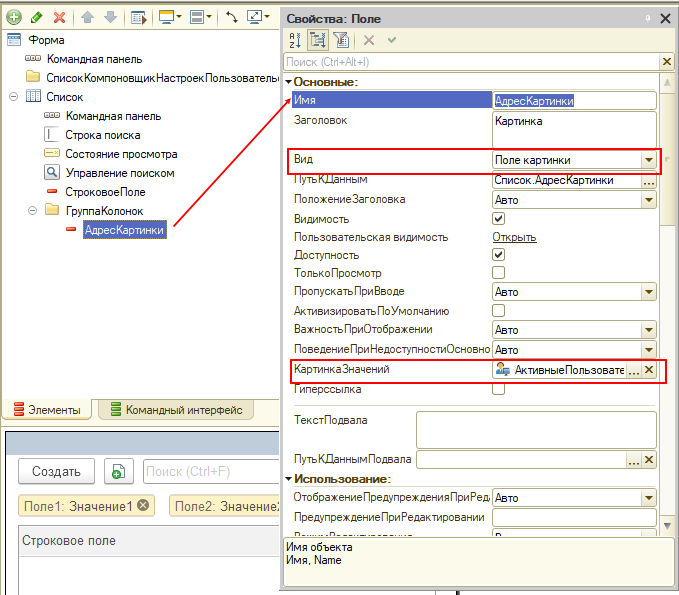Toggle the Доступность checkbox
This screenshot has height=595, width=679.
coord(498,255)
